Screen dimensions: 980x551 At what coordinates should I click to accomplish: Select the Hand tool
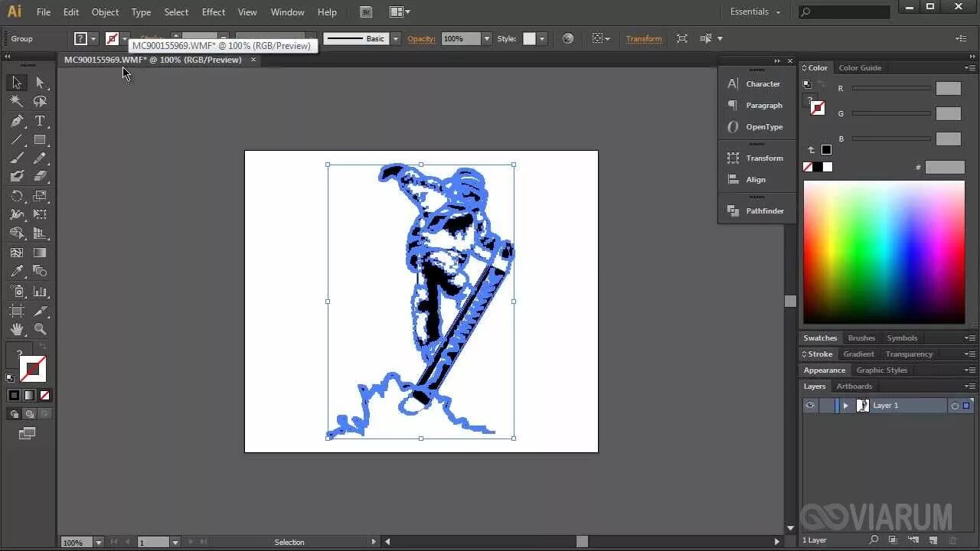pyautogui.click(x=17, y=329)
